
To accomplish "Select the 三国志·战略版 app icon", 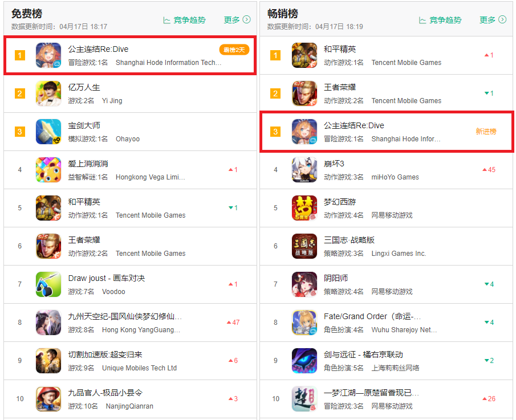I will tap(304, 246).
